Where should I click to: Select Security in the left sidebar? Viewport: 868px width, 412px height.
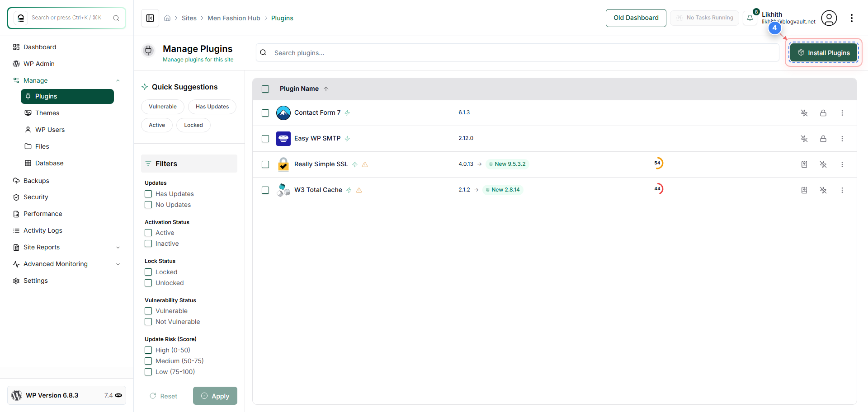[36, 197]
